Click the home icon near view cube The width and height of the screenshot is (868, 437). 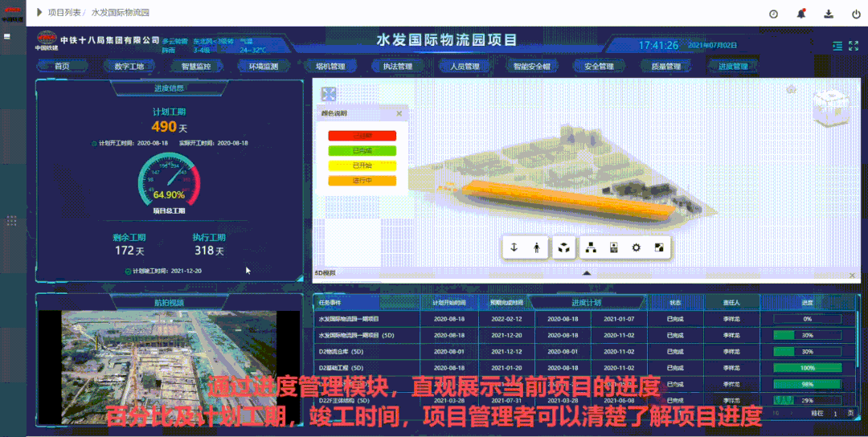click(x=792, y=88)
